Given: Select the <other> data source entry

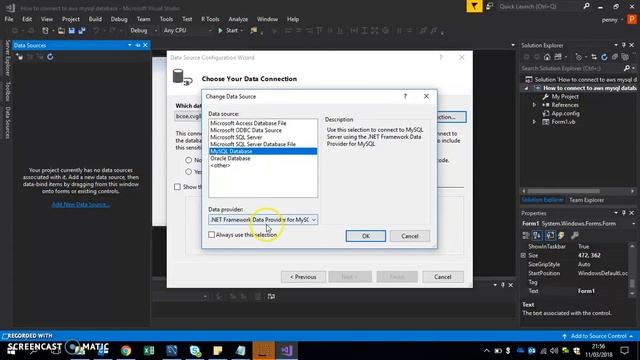Looking at the screenshot, I should [x=220, y=166].
